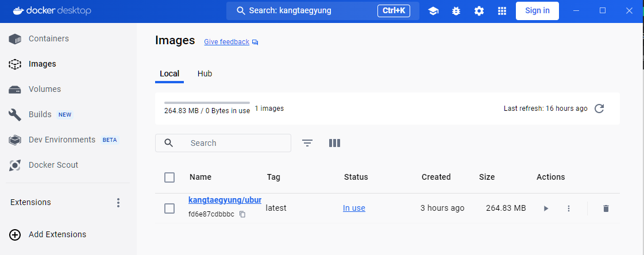Switch to the Hub tab
The image size is (644, 255).
[205, 74]
